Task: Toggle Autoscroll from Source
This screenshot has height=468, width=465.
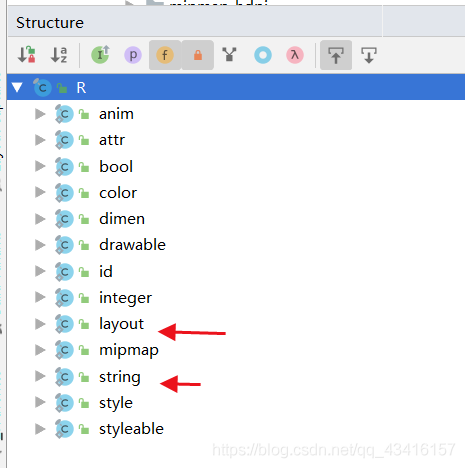Action: pos(369,55)
